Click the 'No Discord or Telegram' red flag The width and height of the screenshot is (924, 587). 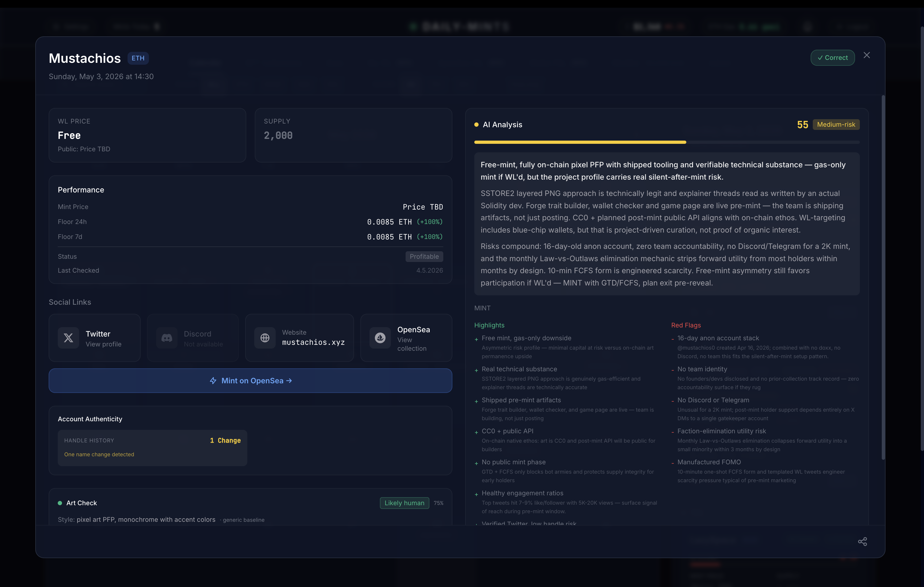713,400
